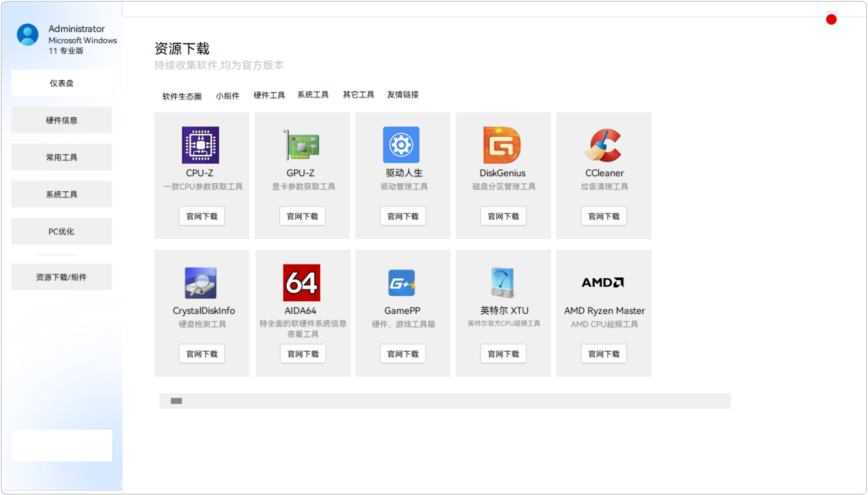This screenshot has width=868, height=495.
Task: Click the red dot in the top-right corner
Action: (831, 19)
